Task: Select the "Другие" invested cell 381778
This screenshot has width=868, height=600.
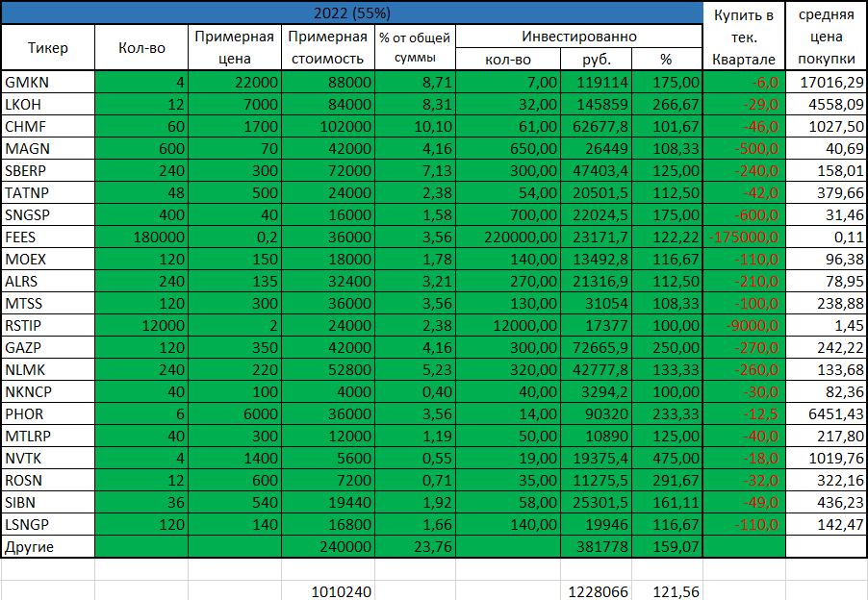Action: click(597, 547)
